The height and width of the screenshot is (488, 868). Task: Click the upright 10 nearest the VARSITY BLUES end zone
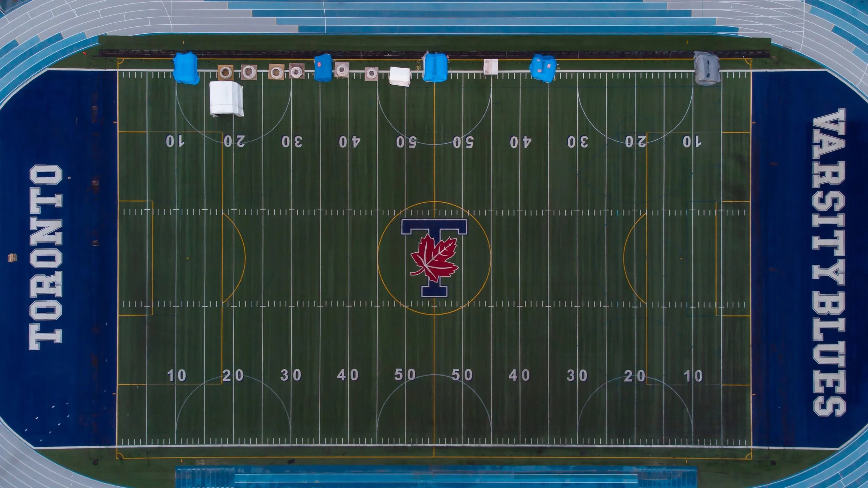693,376
